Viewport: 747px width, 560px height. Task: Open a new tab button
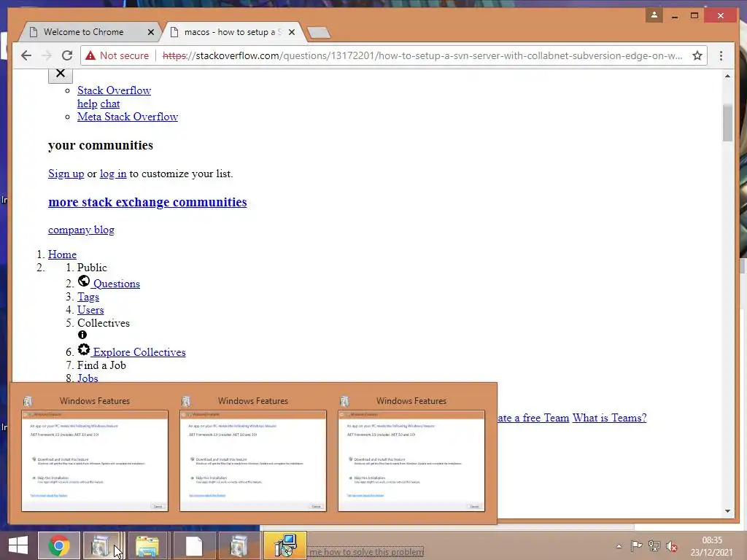pos(319,32)
